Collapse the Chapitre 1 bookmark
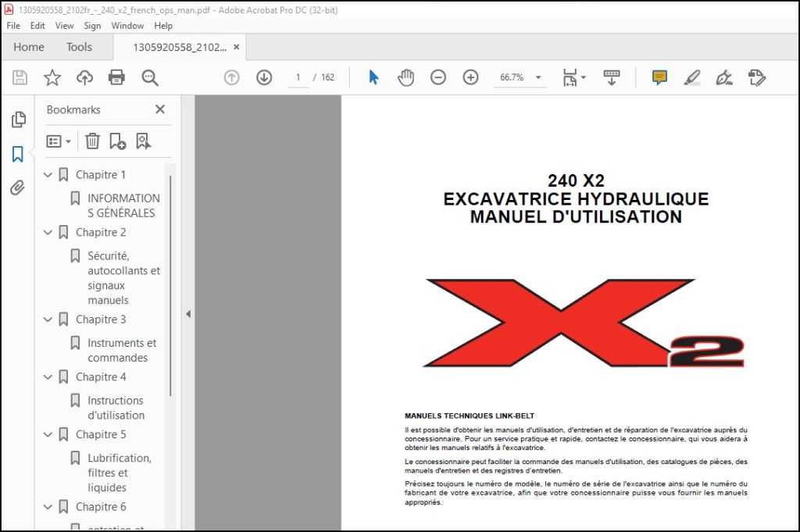 48,175
